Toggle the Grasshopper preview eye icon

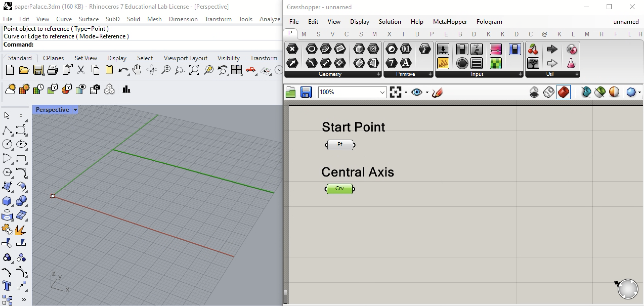pos(417,92)
